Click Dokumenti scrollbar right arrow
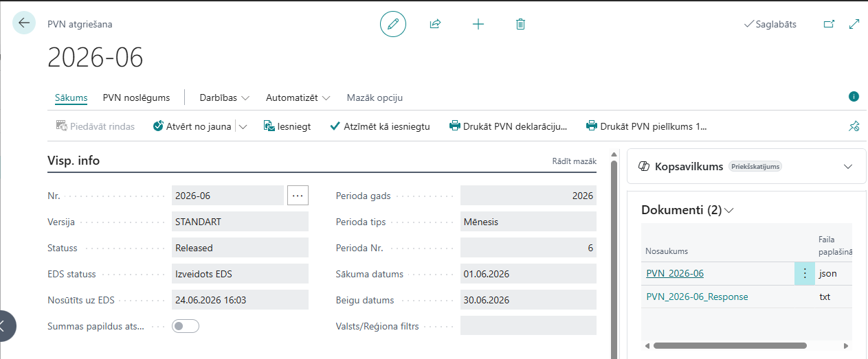 click(x=846, y=346)
